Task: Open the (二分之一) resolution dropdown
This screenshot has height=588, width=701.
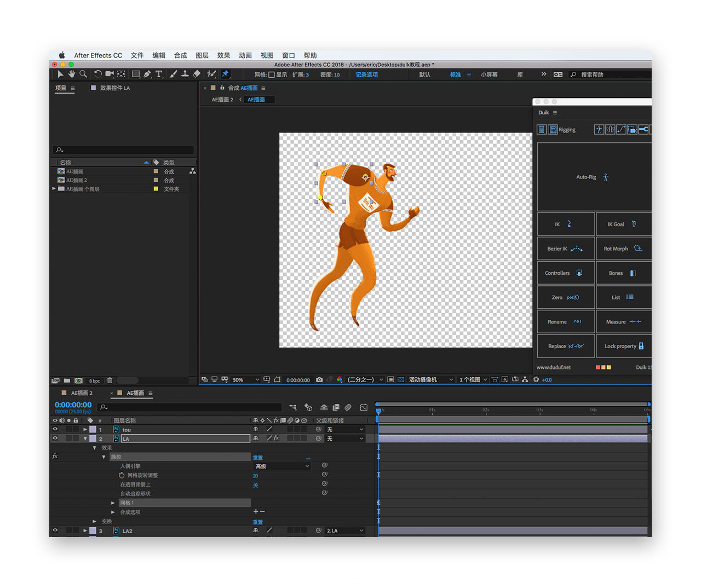Action: (365, 379)
